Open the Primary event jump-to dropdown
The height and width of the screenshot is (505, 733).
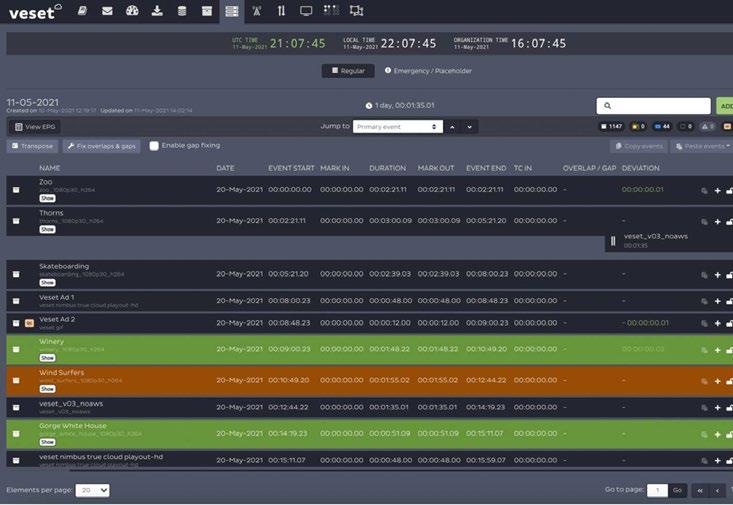pyautogui.click(x=397, y=127)
